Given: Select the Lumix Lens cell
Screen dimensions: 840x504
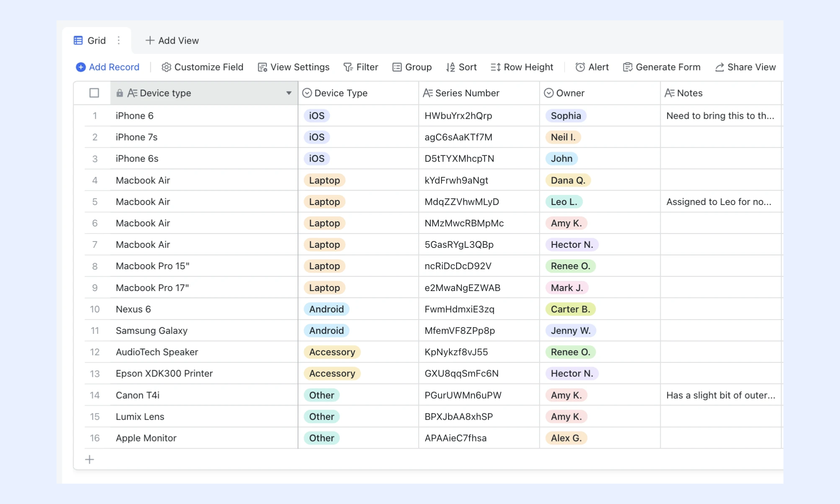Looking at the screenshot, I should [204, 417].
